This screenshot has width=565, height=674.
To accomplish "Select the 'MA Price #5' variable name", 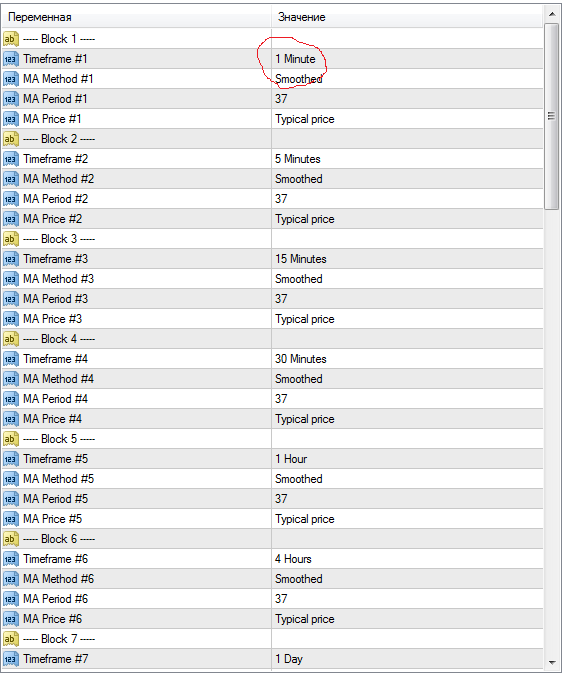I will (x=52, y=519).
